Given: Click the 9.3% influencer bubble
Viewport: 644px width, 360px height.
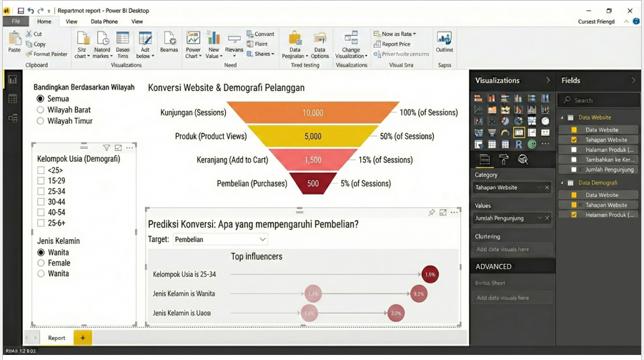Looking at the screenshot, I should pyautogui.click(x=419, y=293).
